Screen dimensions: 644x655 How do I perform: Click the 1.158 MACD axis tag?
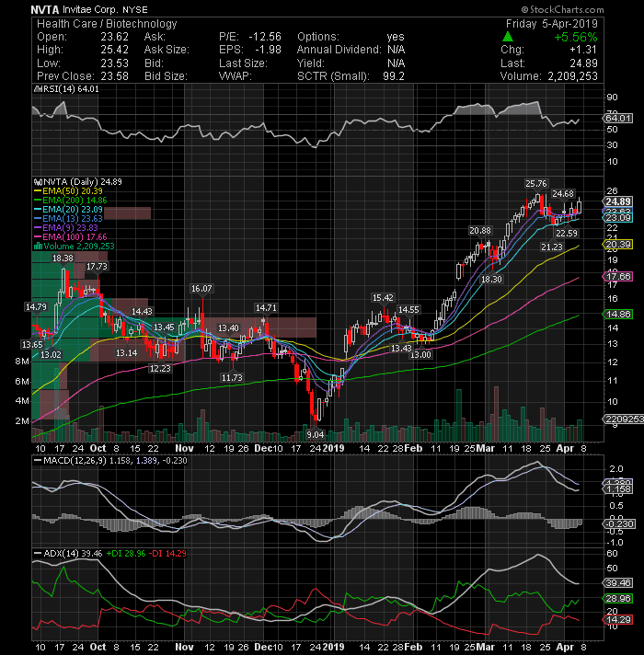[618, 489]
